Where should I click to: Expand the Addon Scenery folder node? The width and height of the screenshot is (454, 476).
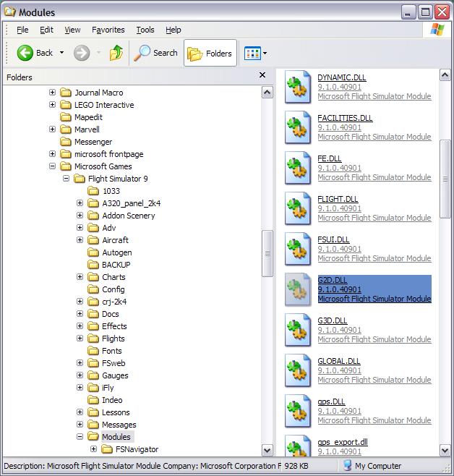coord(80,216)
